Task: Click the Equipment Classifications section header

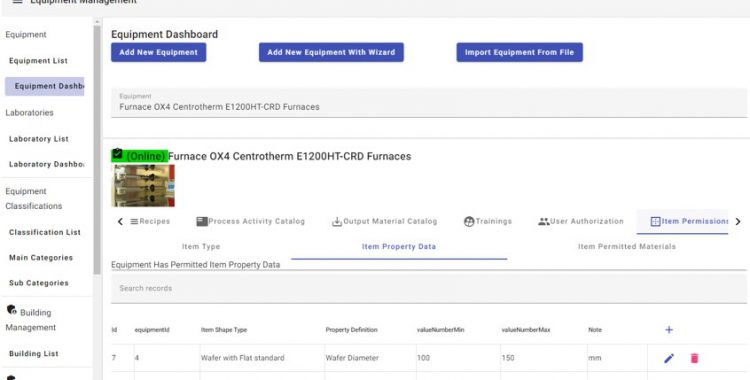Action: point(33,199)
